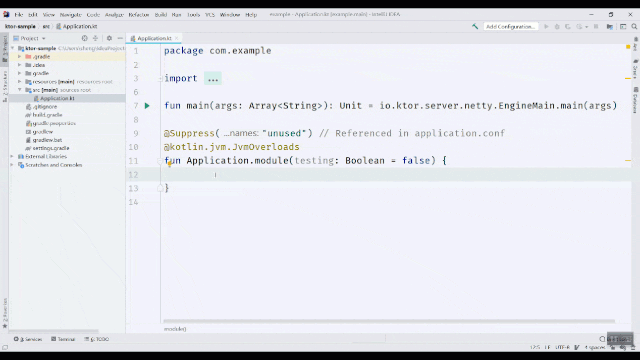This screenshot has height=360, width=640.
Task: Open the Project tool window stripe button
Action: [5, 48]
